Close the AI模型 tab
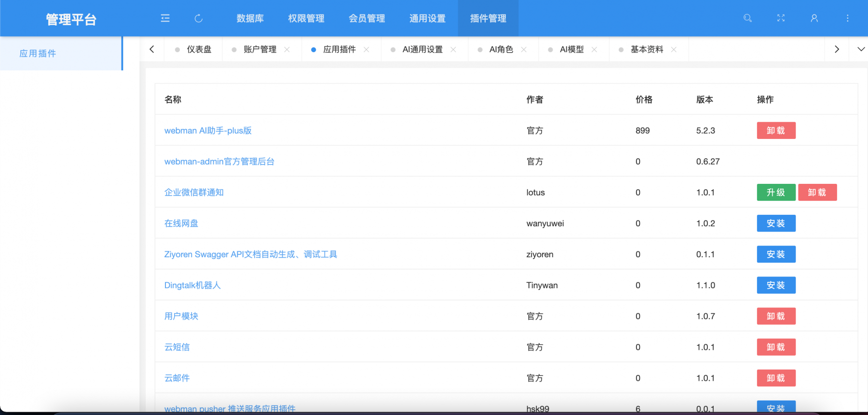The image size is (868, 415). coord(594,49)
